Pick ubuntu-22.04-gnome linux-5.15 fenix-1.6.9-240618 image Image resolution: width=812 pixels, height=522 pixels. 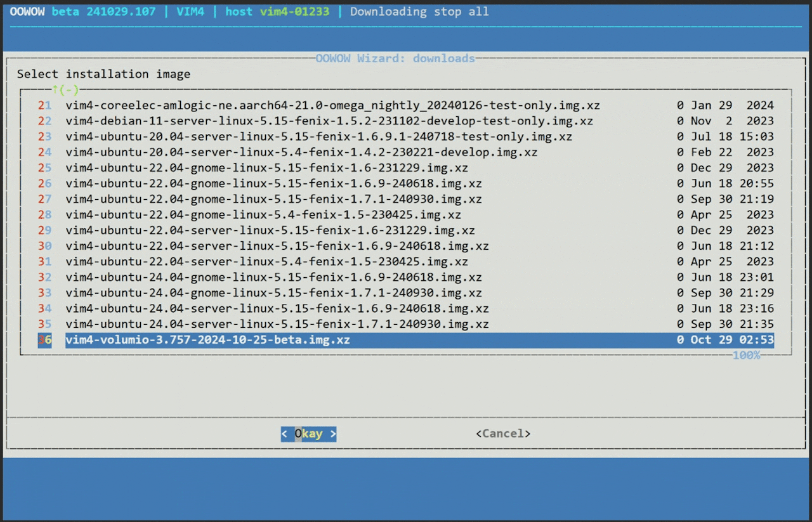406,183
